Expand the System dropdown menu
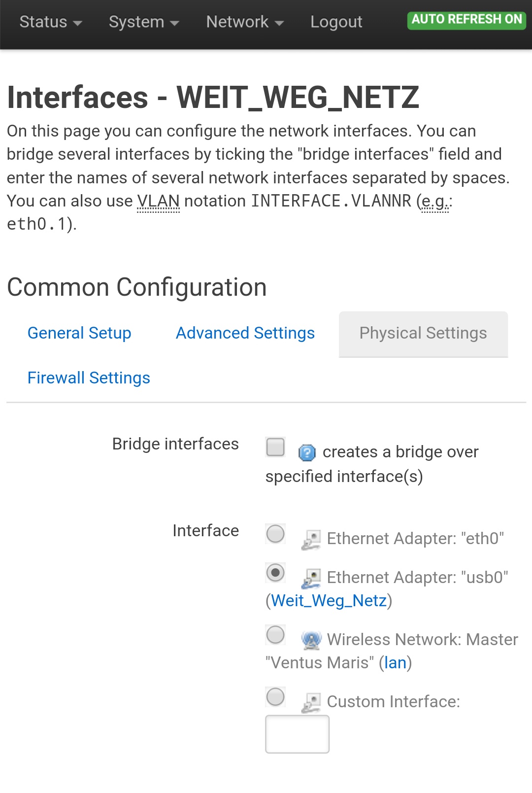The width and height of the screenshot is (532, 793). [x=144, y=22]
